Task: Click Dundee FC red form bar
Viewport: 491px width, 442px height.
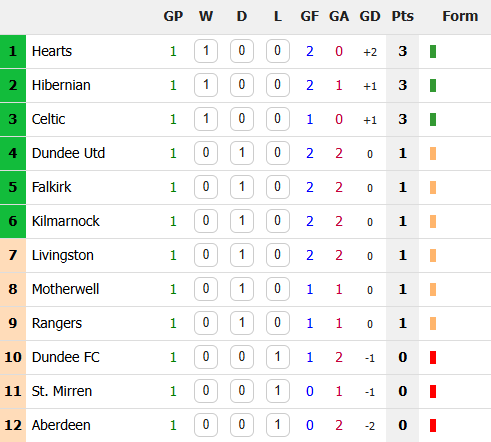Action: pyautogui.click(x=433, y=357)
